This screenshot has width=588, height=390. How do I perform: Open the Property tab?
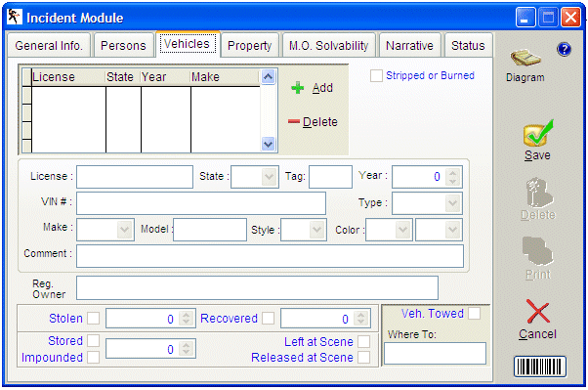click(250, 45)
